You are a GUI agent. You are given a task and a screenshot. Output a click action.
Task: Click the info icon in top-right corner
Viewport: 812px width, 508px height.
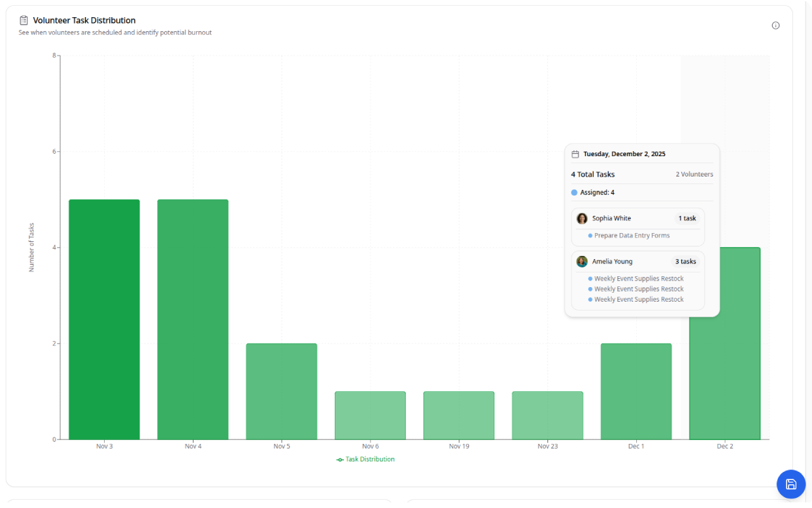pos(775,25)
